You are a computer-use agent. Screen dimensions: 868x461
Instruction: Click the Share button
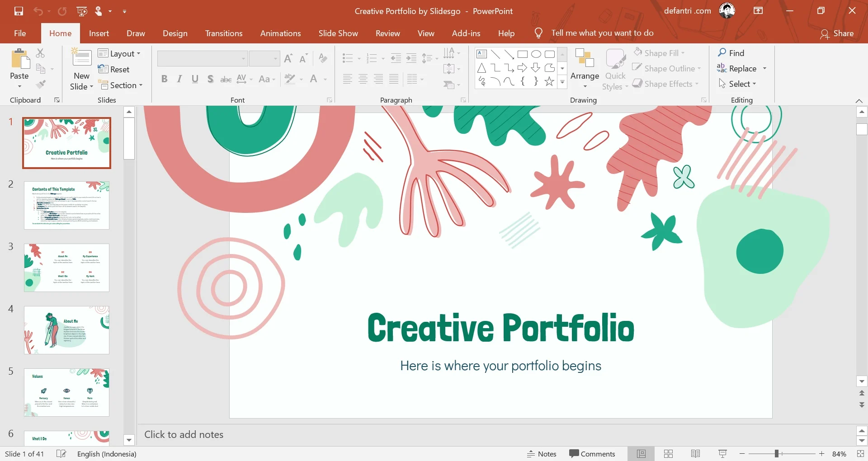837,33
